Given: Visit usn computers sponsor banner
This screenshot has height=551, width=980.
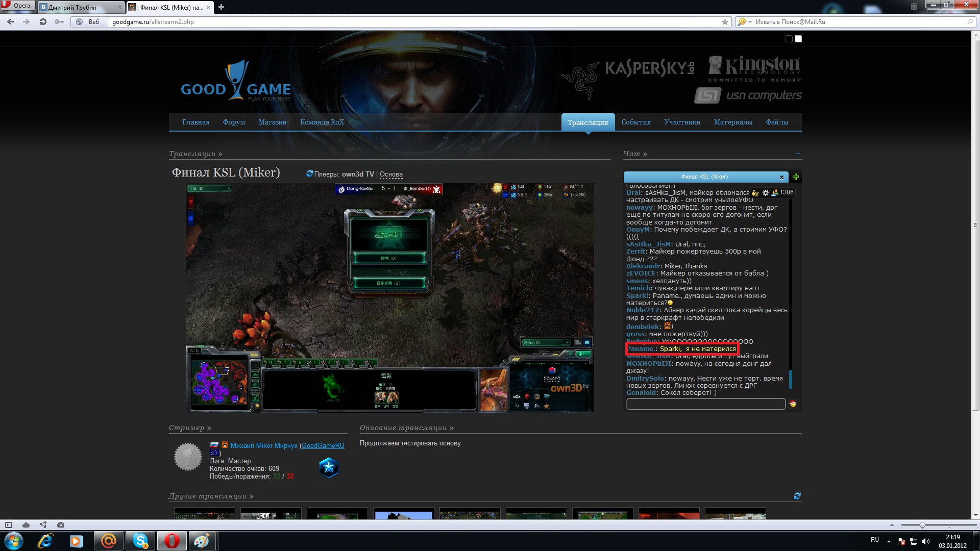Looking at the screenshot, I should (x=748, y=95).
